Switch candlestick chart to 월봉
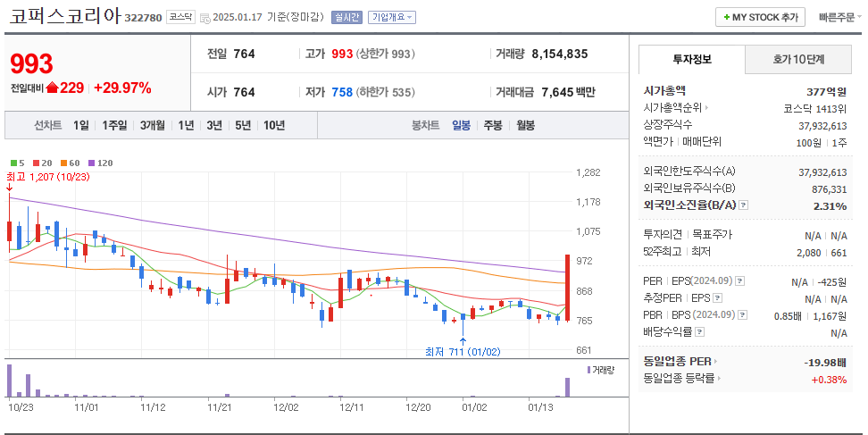Screen dimensions: 868x435 [x=525, y=125]
